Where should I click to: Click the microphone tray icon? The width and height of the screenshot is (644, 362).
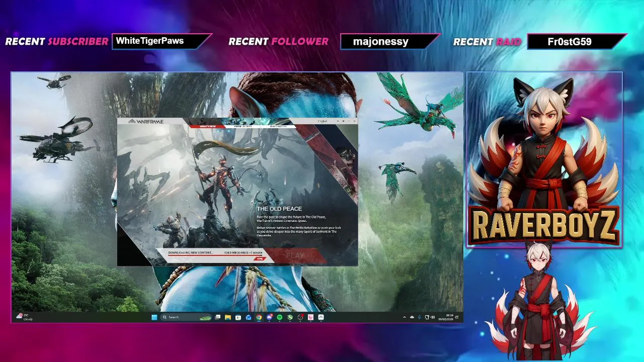[x=420, y=317]
